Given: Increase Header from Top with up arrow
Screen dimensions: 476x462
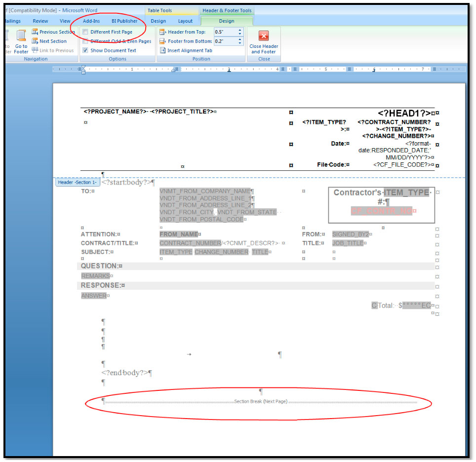Looking at the screenshot, I should 240,30.
